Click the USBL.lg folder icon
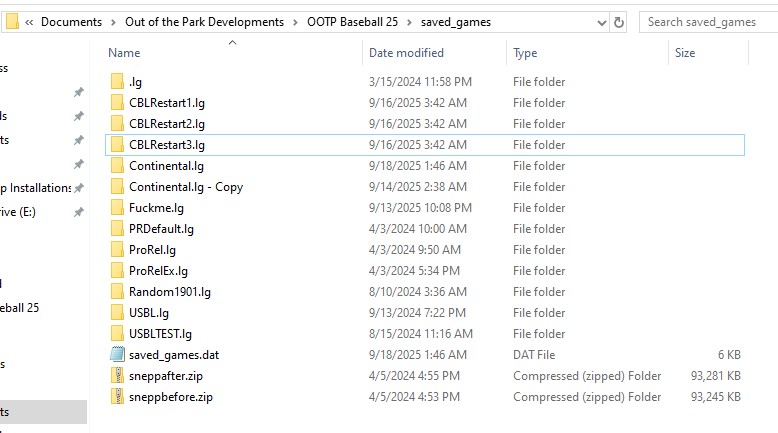 [x=116, y=313]
